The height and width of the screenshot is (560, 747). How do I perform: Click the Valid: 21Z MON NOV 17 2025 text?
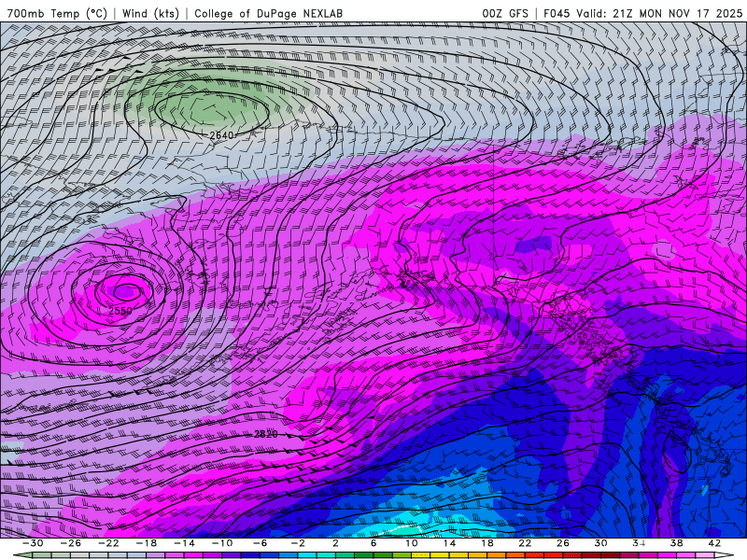[x=659, y=13]
